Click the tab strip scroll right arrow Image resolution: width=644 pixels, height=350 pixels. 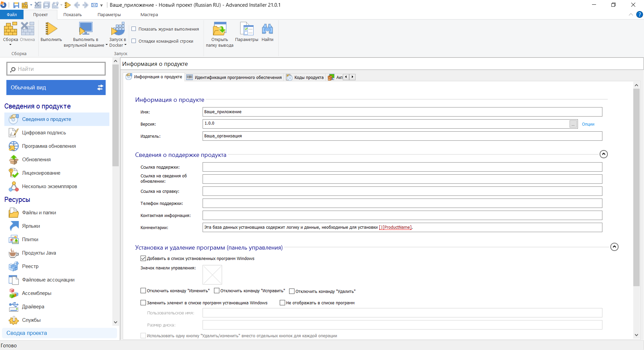pos(352,77)
